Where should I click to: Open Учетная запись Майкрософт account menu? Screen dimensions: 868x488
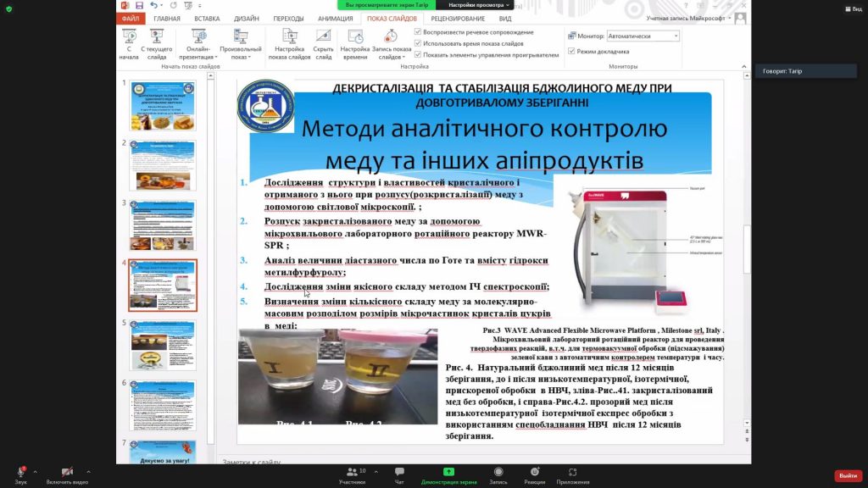688,19
